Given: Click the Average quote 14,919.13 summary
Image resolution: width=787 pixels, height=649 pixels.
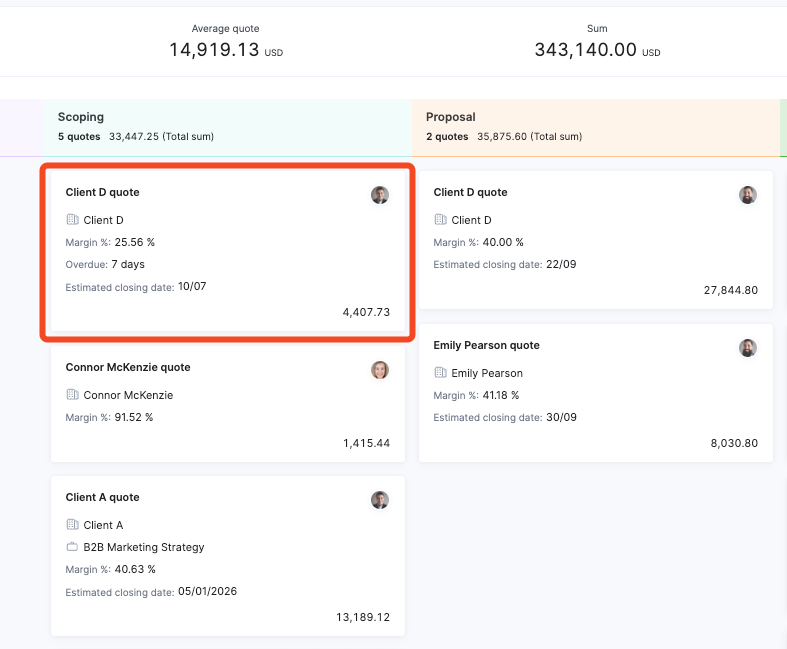Looking at the screenshot, I should click(225, 43).
